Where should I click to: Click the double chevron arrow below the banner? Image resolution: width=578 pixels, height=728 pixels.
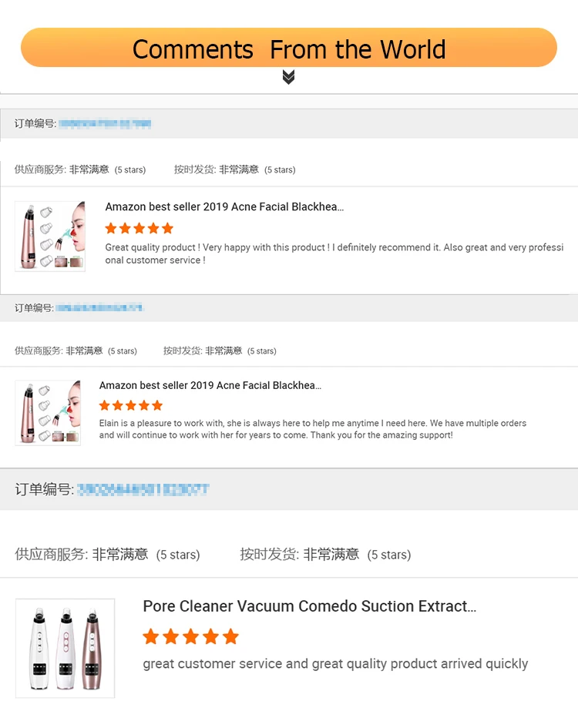pos(289,76)
